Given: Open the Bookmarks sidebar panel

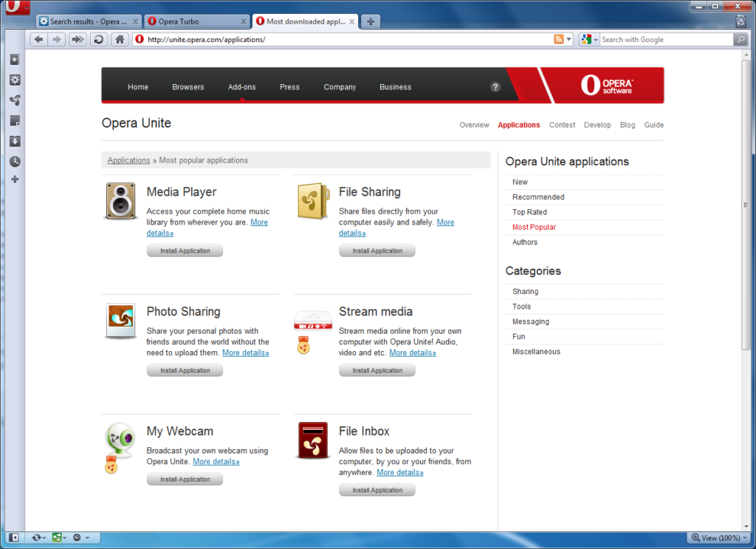Looking at the screenshot, I should pos(15,60).
